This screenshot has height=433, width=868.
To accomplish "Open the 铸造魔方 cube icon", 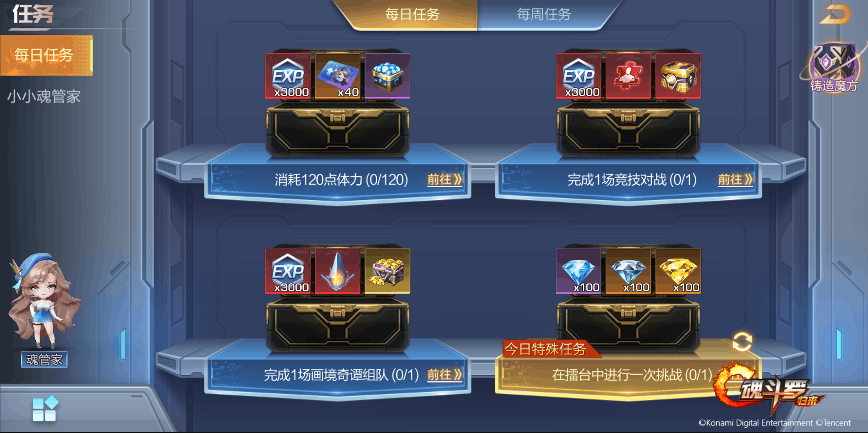I will [833, 66].
